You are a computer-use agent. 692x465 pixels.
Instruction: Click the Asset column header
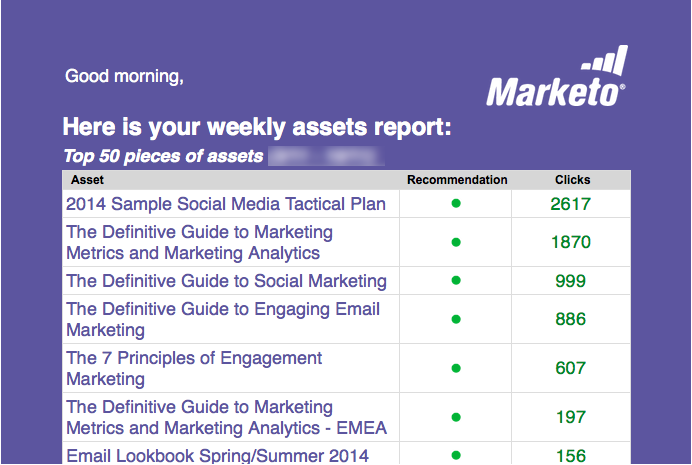coord(88,180)
